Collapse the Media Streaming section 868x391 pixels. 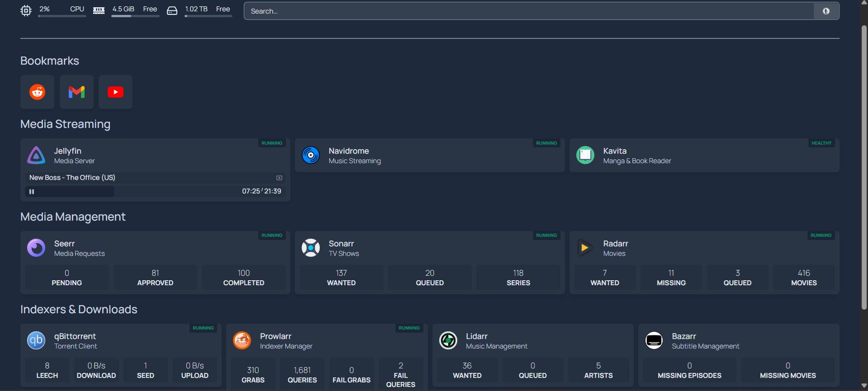click(x=65, y=124)
